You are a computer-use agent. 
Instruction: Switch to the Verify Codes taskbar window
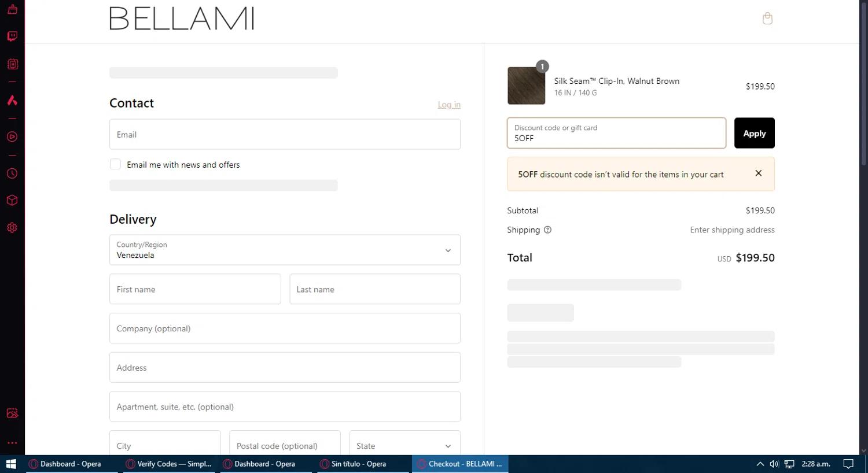coord(168,464)
